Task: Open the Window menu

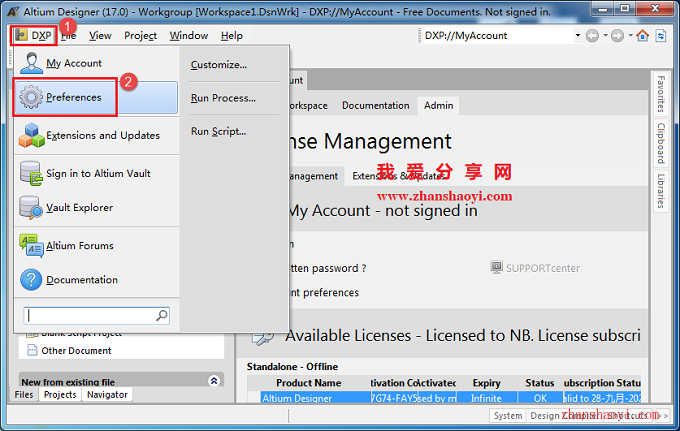Action: (189, 36)
